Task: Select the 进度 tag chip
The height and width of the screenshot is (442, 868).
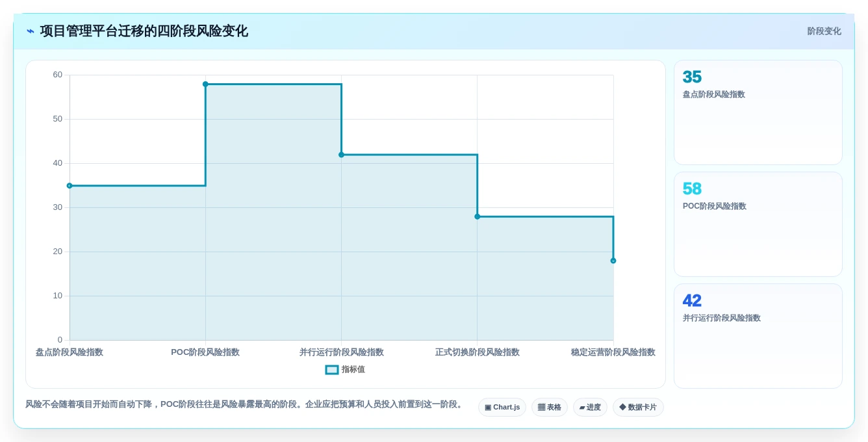Action: click(x=590, y=407)
